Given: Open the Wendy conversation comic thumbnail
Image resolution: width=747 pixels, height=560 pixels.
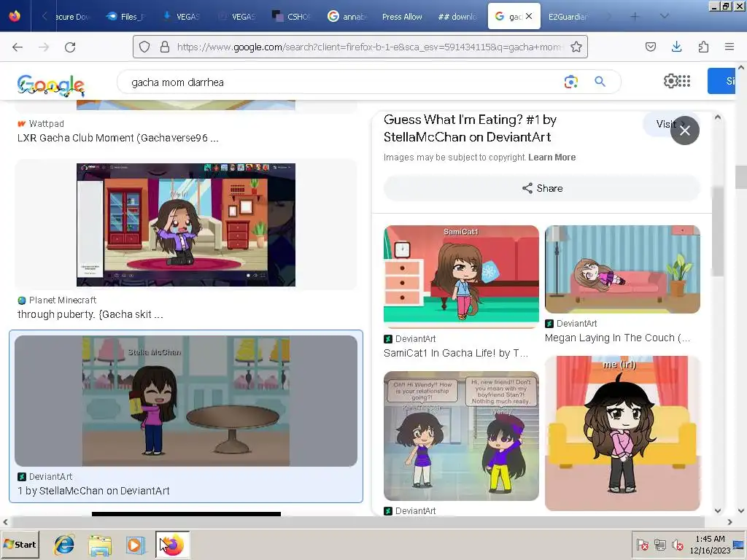Looking at the screenshot, I should tap(461, 436).
